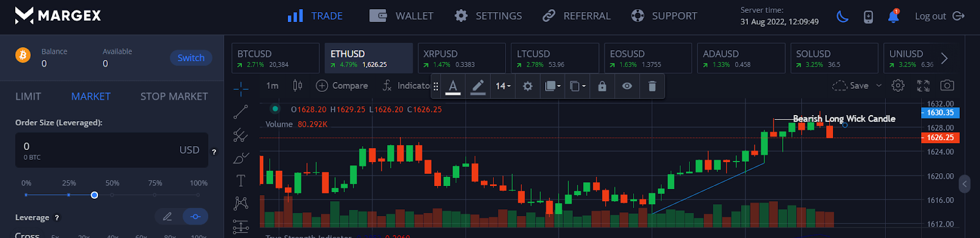Select the crosshair cursor tool
The height and width of the screenshot is (238, 980).
pyautogui.click(x=241, y=89)
